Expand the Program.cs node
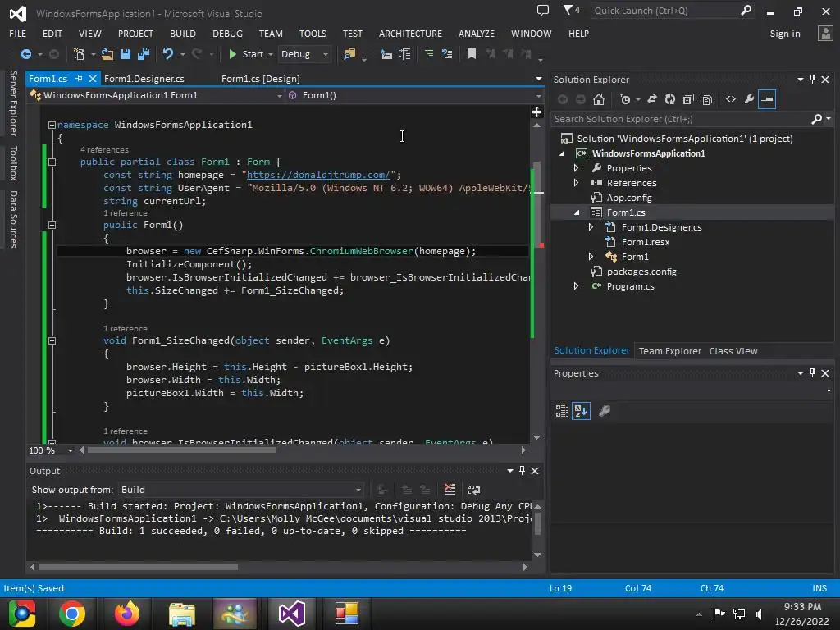 576,286
